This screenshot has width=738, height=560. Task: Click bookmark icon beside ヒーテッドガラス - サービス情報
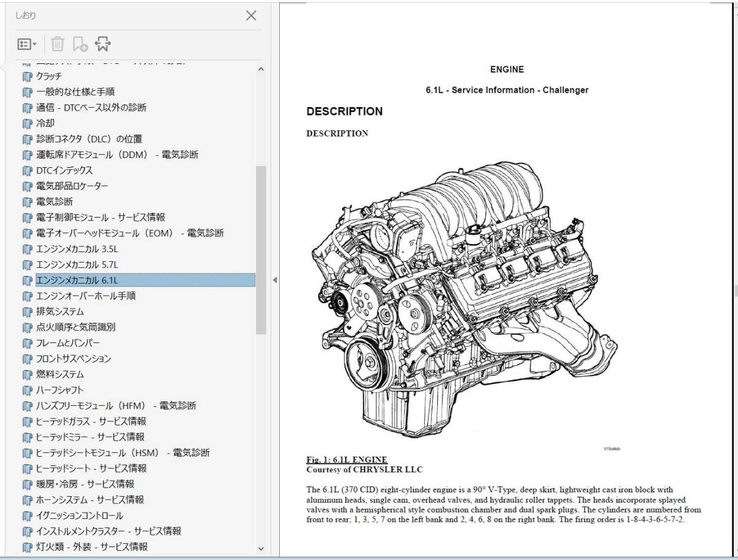pyautogui.click(x=26, y=421)
